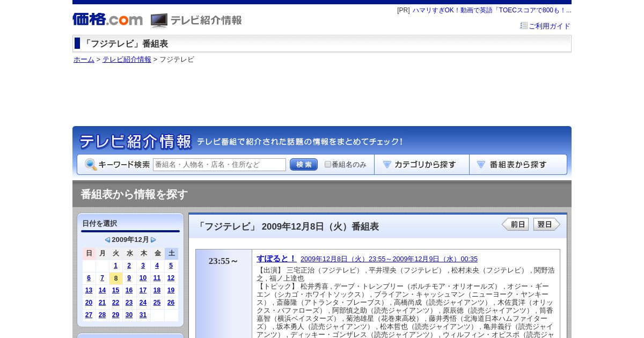The image size is (644, 338).
Task: Select December 20 in calendar
Action: tap(89, 303)
